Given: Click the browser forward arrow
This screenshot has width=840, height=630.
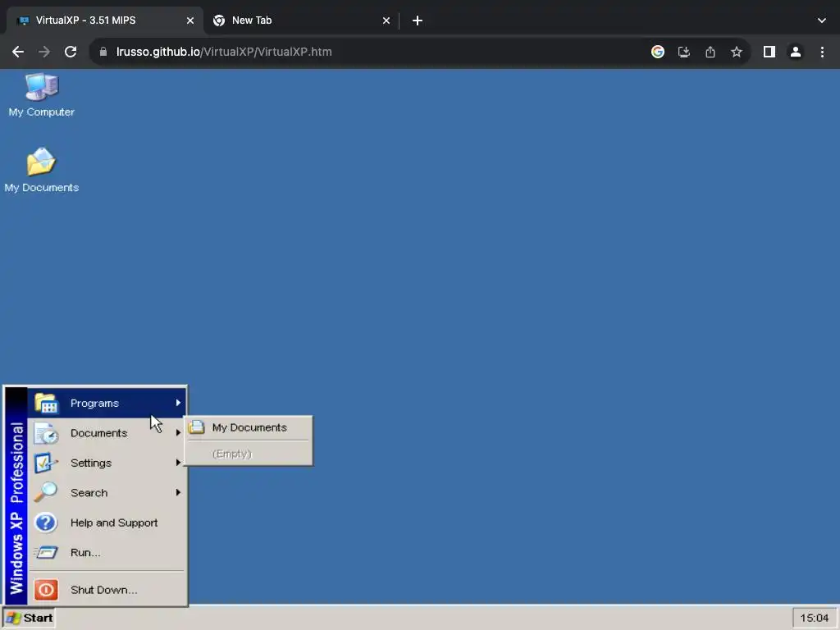Looking at the screenshot, I should coord(44,52).
